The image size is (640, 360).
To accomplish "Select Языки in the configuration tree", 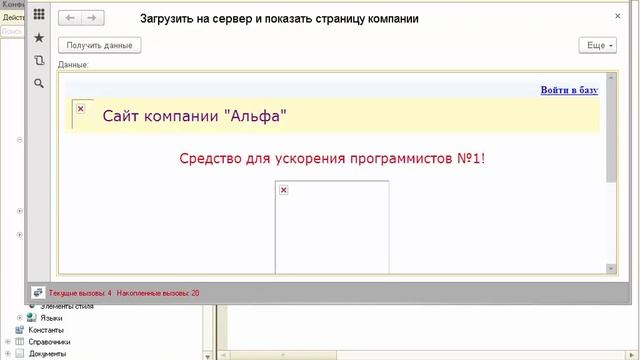I will [51, 318].
